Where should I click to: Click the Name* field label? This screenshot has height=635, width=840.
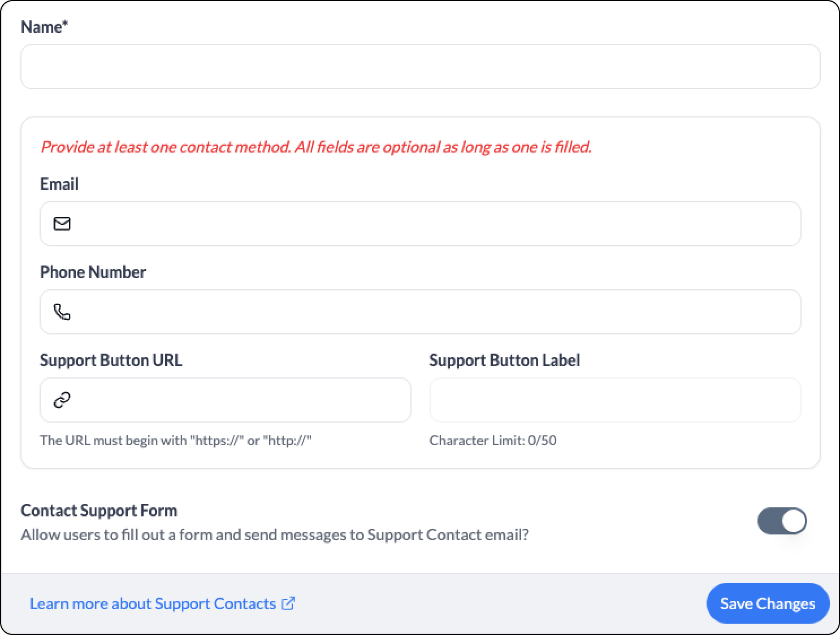44,27
